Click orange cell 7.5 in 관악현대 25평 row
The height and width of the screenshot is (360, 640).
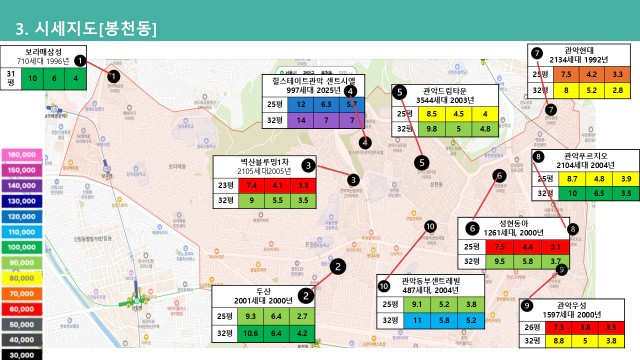pos(566,75)
